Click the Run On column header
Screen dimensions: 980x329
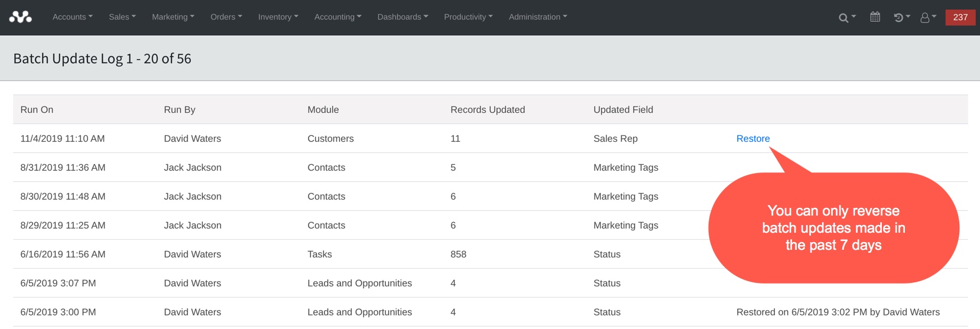point(37,110)
